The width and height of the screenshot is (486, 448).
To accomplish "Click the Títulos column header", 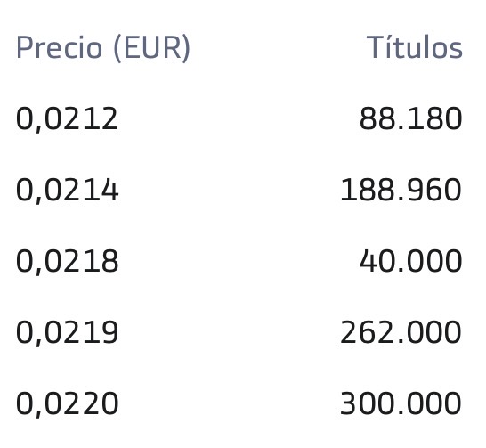I will [415, 47].
